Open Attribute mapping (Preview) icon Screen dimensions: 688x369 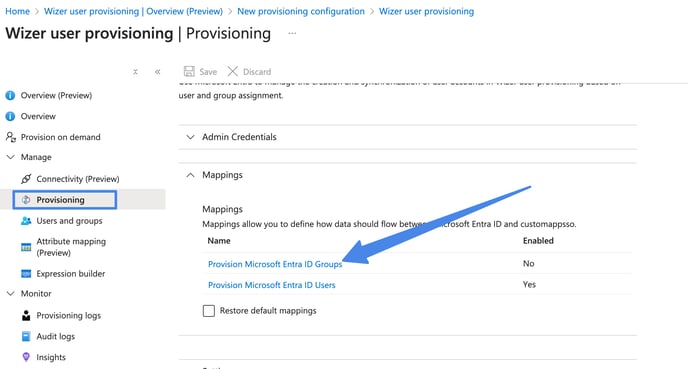tap(26, 247)
